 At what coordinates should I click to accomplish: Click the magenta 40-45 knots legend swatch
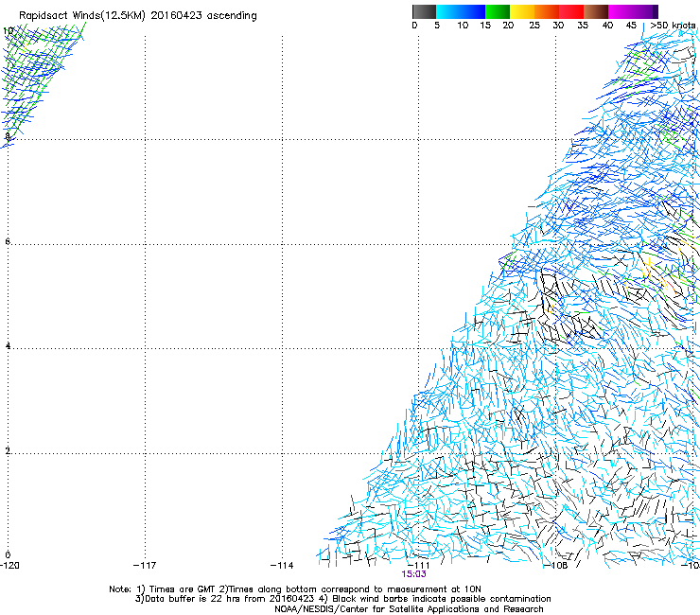(x=621, y=11)
